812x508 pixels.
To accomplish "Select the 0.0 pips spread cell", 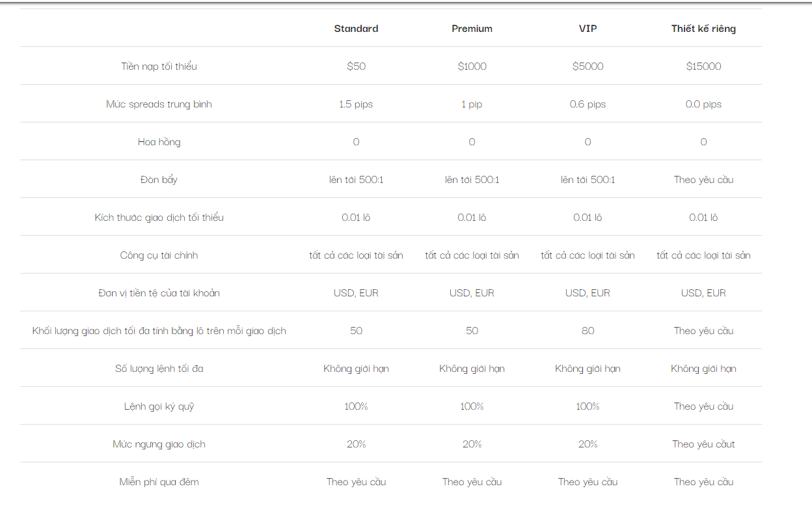I will tap(703, 104).
